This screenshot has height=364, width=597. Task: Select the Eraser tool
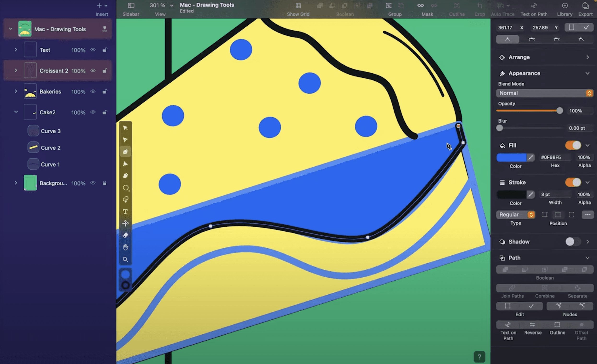pyautogui.click(x=125, y=235)
